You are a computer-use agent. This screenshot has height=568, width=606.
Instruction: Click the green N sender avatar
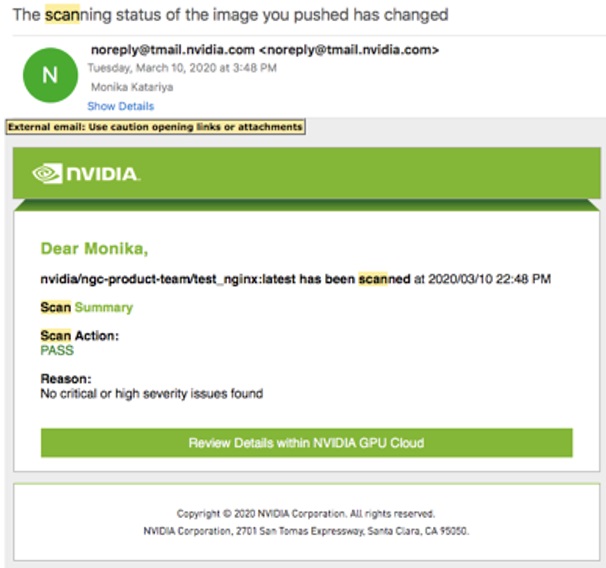48,76
